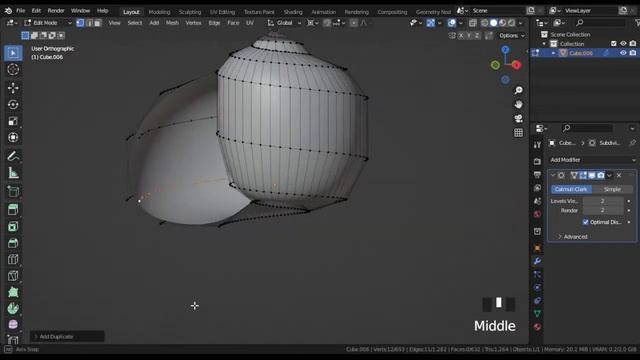Enable edge select mode
The image size is (640, 360).
89,23
